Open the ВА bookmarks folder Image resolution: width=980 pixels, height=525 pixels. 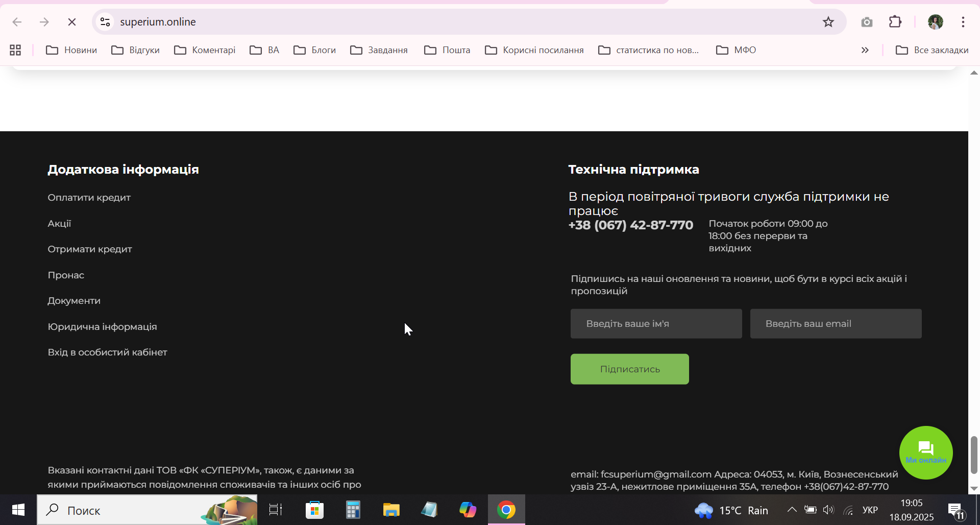[264, 50]
